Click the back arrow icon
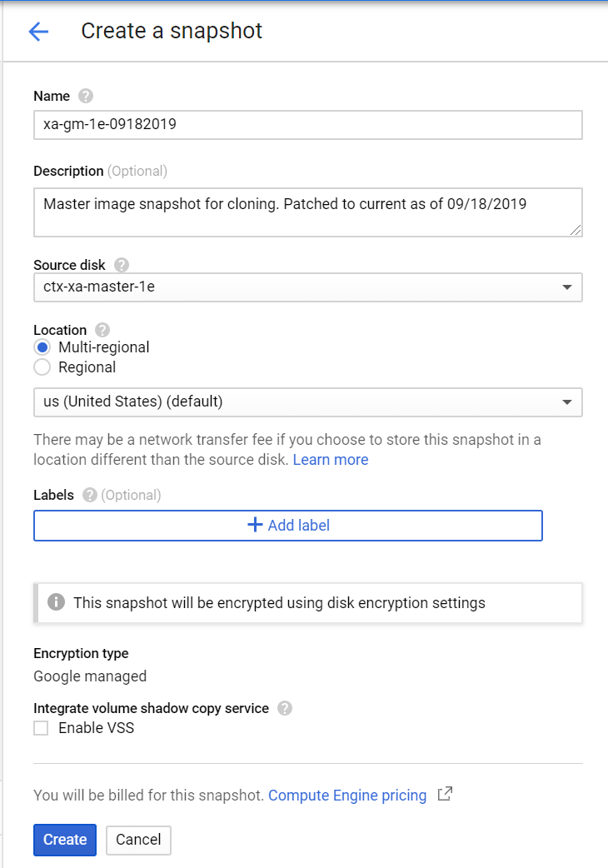Viewport: 608px width, 868px height. click(x=38, y=32)
